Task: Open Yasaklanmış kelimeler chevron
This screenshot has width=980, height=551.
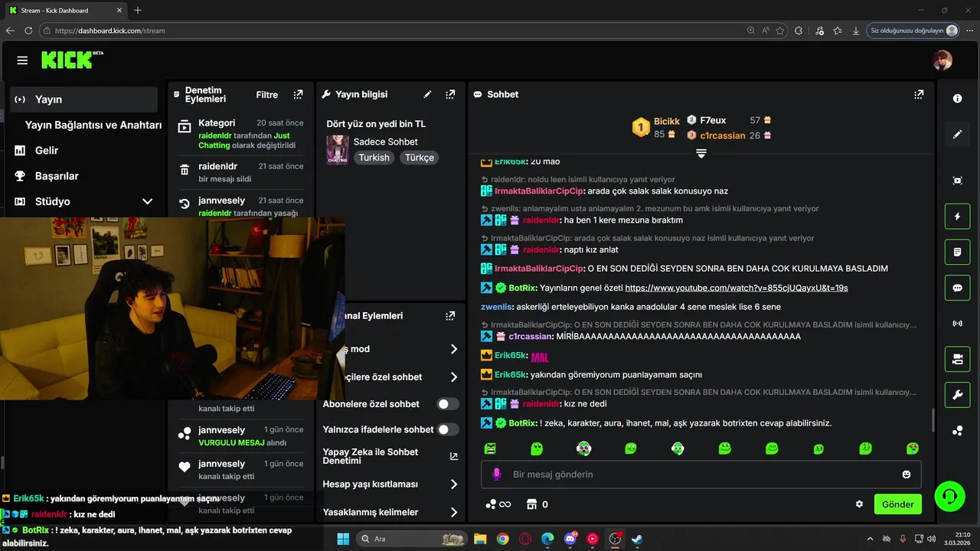Action: click(x=454, y=512)
